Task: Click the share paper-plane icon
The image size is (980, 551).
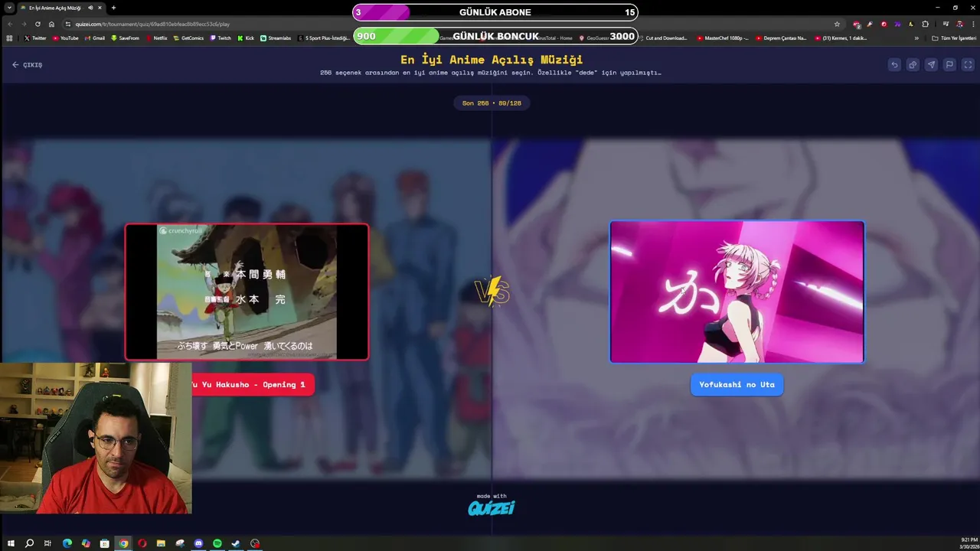Action: point(931,65)
